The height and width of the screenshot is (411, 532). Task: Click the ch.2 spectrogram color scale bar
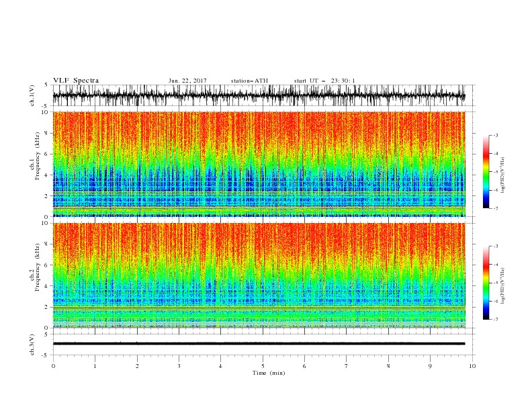pos(486,283)
